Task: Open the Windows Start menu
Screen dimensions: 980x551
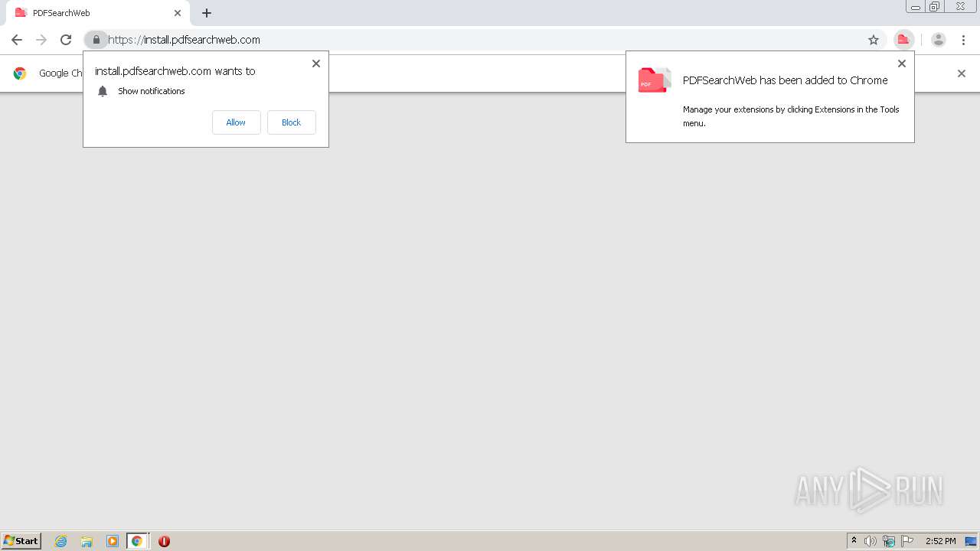Action: tap(21, 541)
